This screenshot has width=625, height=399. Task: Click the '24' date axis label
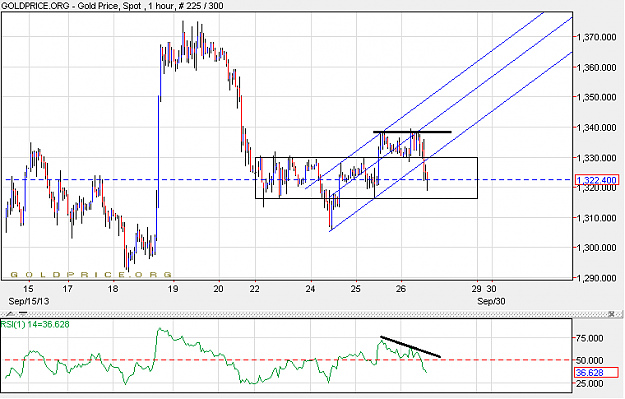coord(311,289)
